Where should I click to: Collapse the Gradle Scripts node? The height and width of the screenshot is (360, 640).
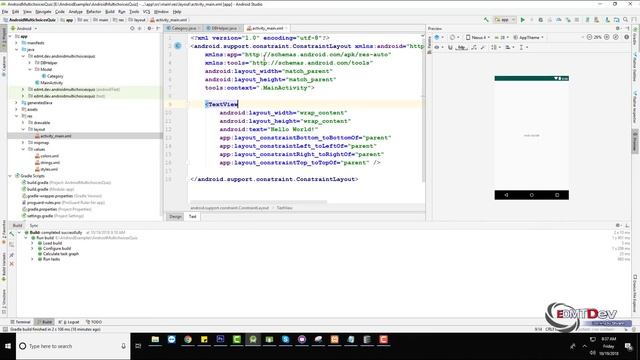(x=10, y=176)
